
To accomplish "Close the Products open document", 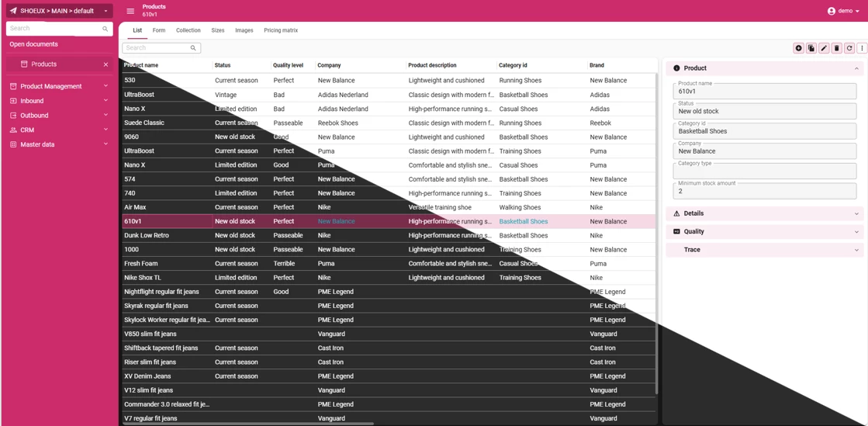I will pyautogui.click(x=105, y=64).
